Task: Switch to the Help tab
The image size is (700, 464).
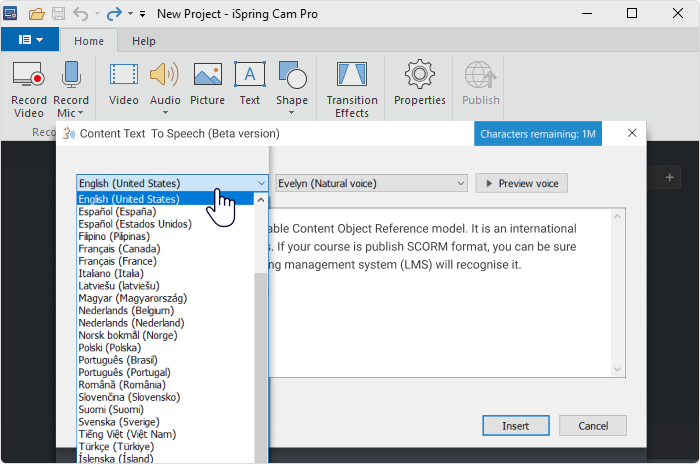Action: 144,41
